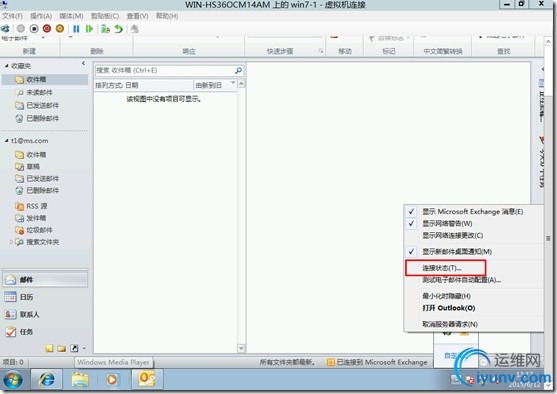Select 收件箱 under 收藏夹
The height and width of the screenshot is (394, 557).
tap(45, 79)
